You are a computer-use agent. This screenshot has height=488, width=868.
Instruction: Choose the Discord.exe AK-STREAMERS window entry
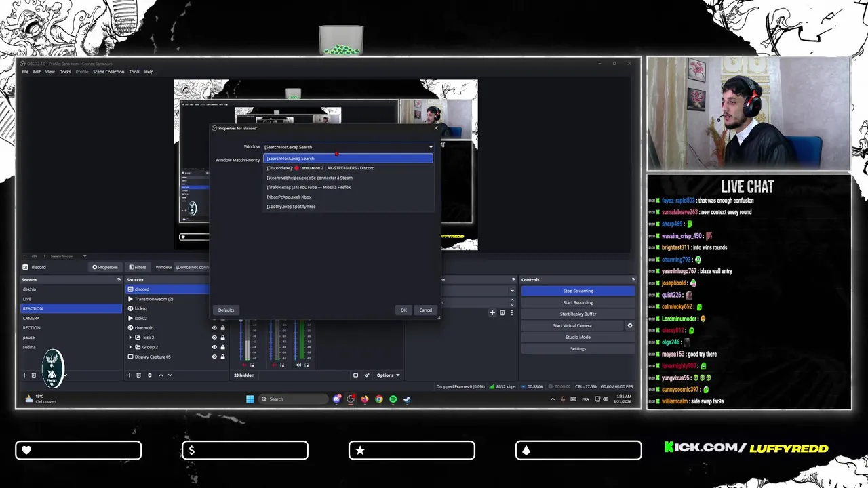point(348,167)
